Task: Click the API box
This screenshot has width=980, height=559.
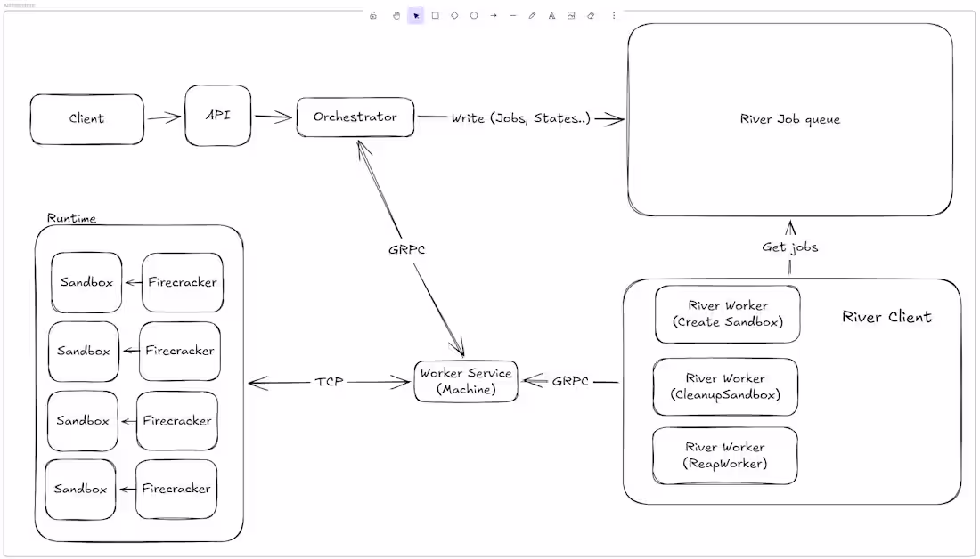Action: pyautogui.click(x=218, y=116)
